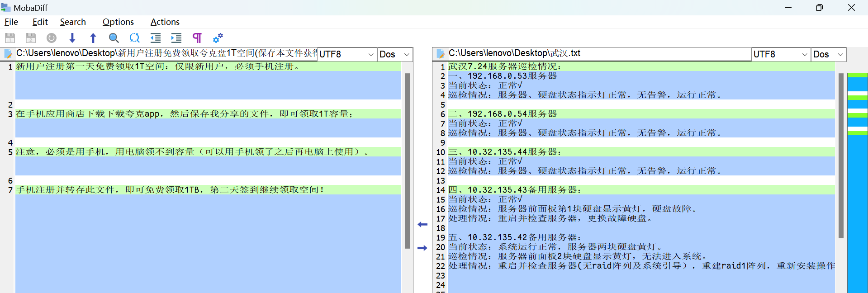Viewport: 868px width, 293px height.
Task: Minimize the MobaDiff window
Action: tap(788, 8)
